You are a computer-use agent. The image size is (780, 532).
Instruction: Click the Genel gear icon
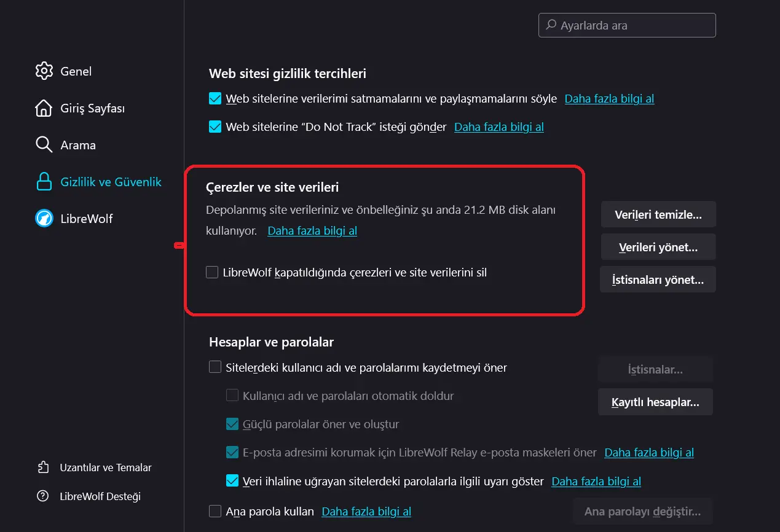coord(44,71)
